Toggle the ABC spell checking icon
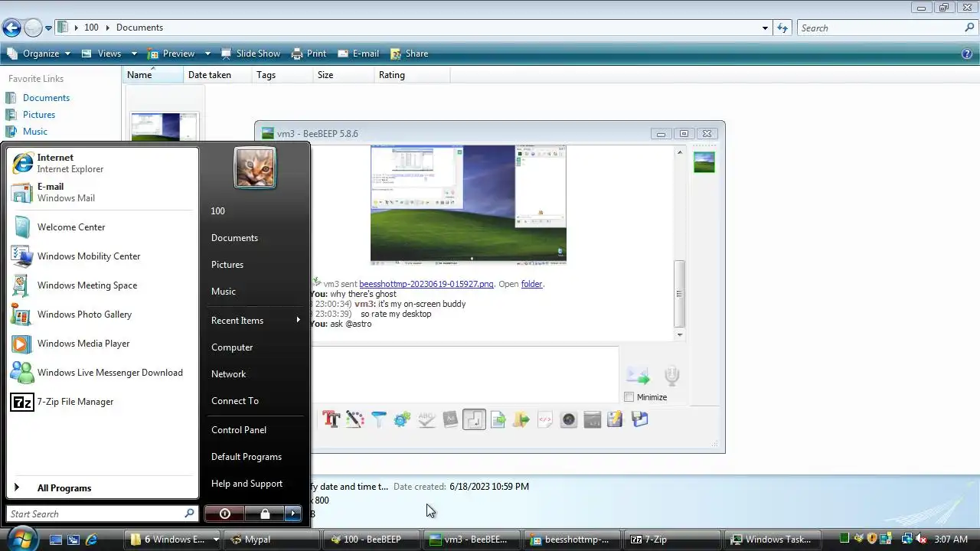The height and width of the screenshot is (551, 980). pyautogui.click(x=426, y=419)
